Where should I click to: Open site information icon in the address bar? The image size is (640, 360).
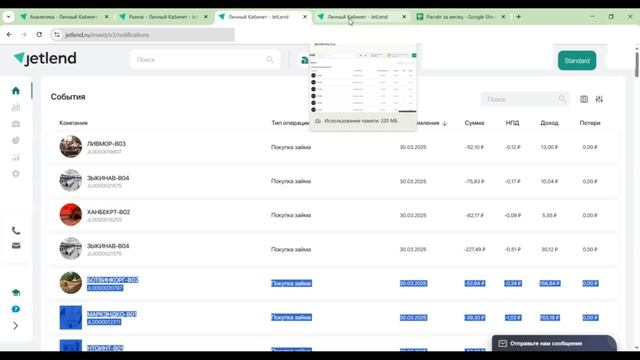[57, 35]
